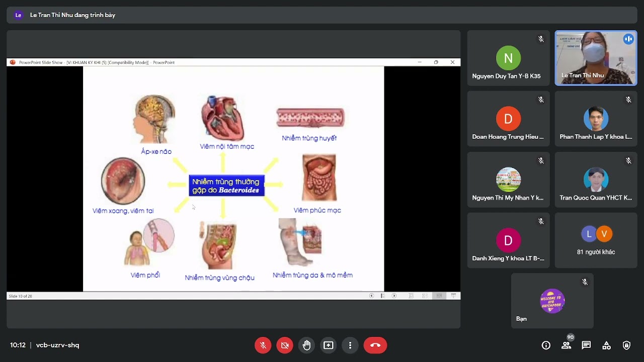The height and width of the screenshot is (362, 644).
Task: Open the meeting details info icon
Action: tap(546, 345)
